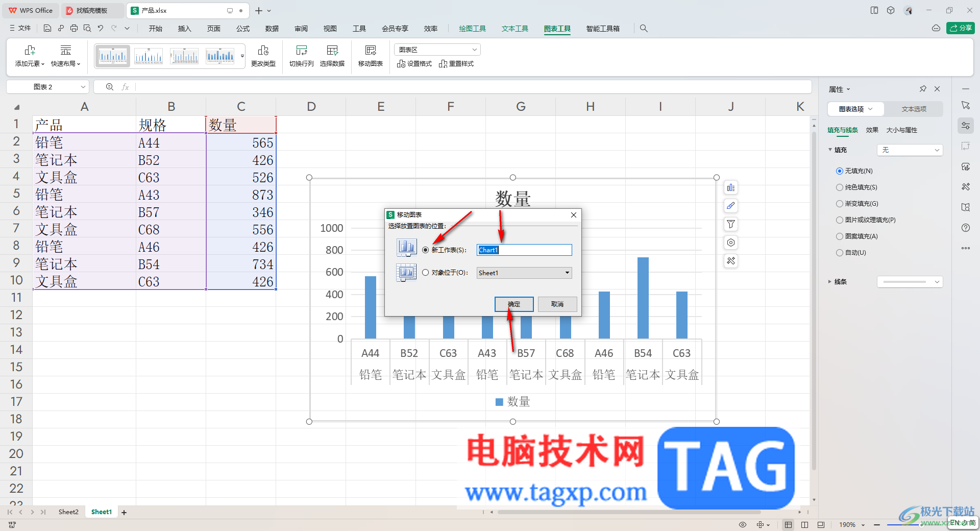The height and width of the screenshot is (531, 980).
Task: Click the Change Chart Type (更改类型) icon
Action: [x=263, y=50]
